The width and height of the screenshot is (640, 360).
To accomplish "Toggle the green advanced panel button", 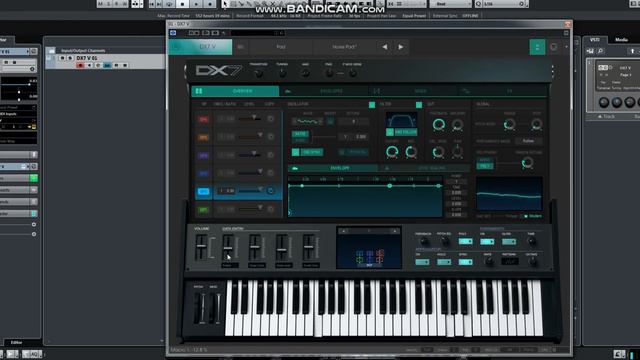I will click(x=537, y=47).
